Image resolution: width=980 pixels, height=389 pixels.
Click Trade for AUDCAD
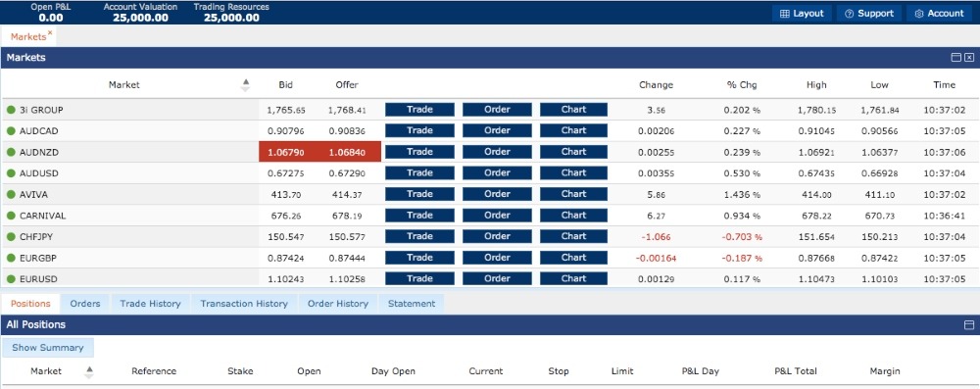tap(419, 130)
